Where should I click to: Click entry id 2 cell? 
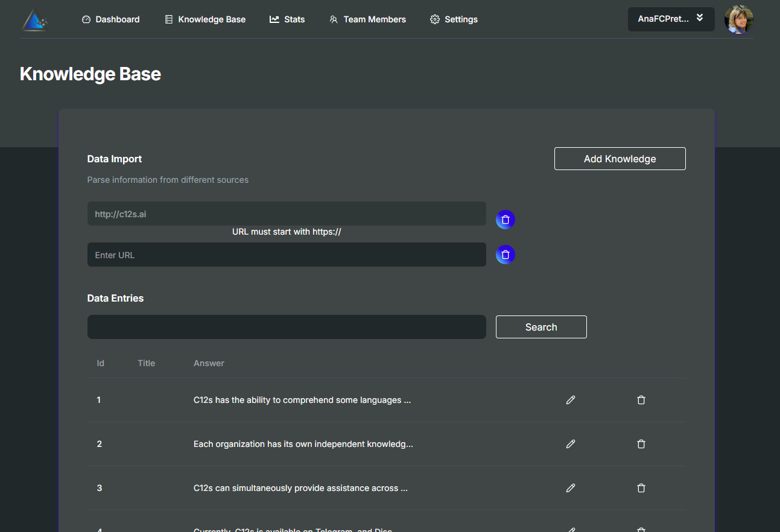point(99,444)
